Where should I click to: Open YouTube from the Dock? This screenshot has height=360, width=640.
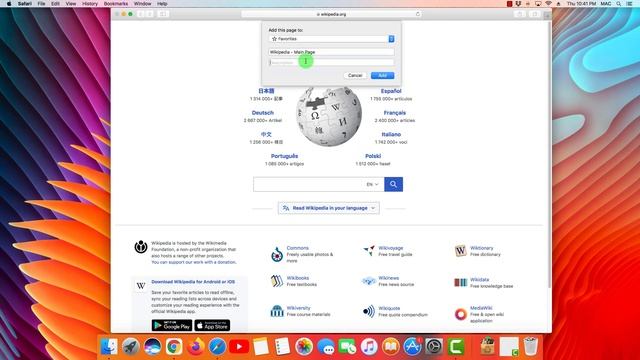[x=239, y=347]
